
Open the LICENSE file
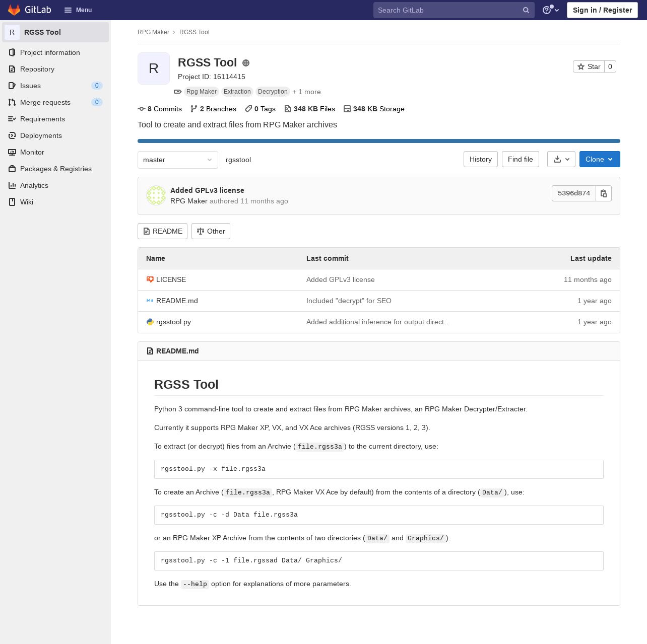(x=171, y=279)
